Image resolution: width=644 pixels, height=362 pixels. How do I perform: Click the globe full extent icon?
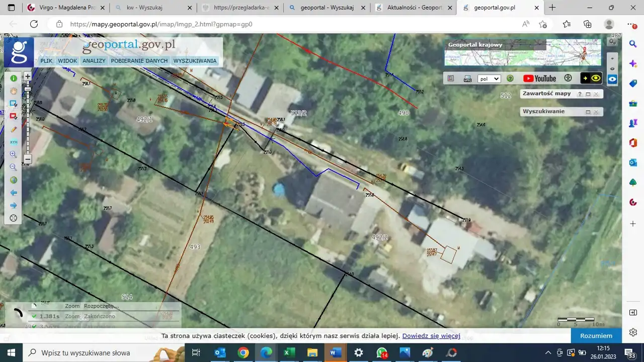14,180
